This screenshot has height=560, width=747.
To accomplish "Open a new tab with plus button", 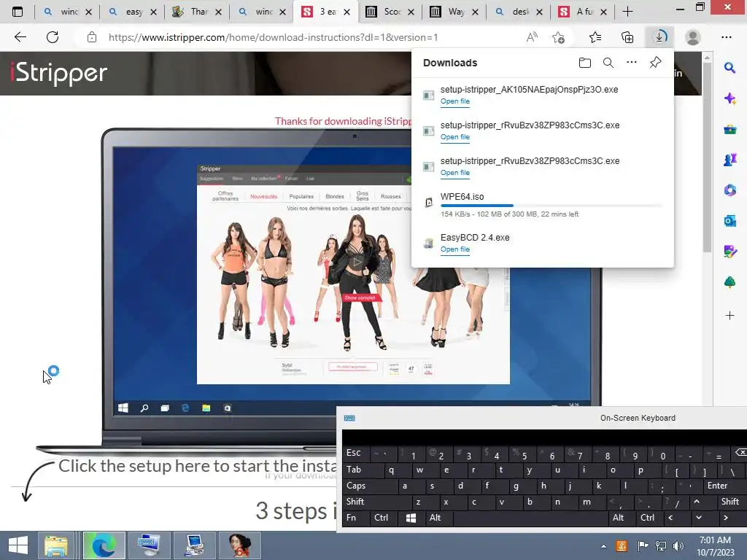I will [627, 12].
